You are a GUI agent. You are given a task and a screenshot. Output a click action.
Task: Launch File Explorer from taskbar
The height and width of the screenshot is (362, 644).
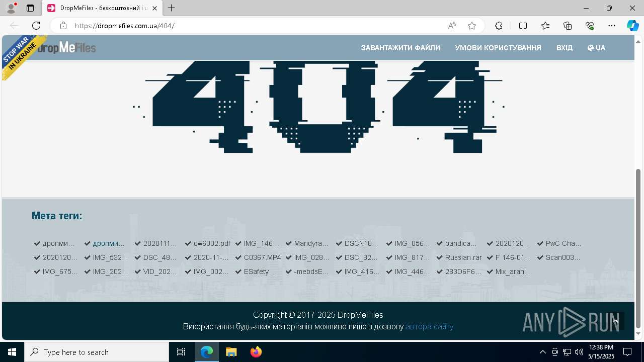(x=231, y=352)
